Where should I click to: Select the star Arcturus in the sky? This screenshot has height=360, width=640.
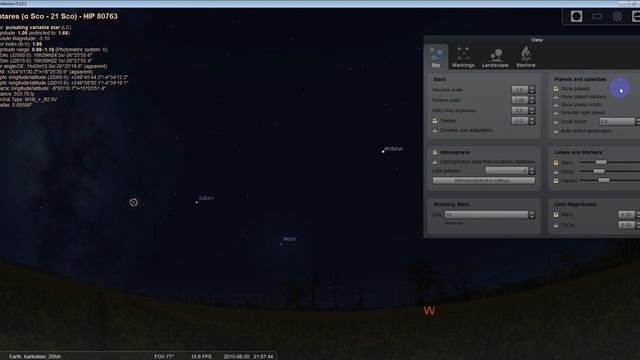pyautogui.click(x=383, y=151)
